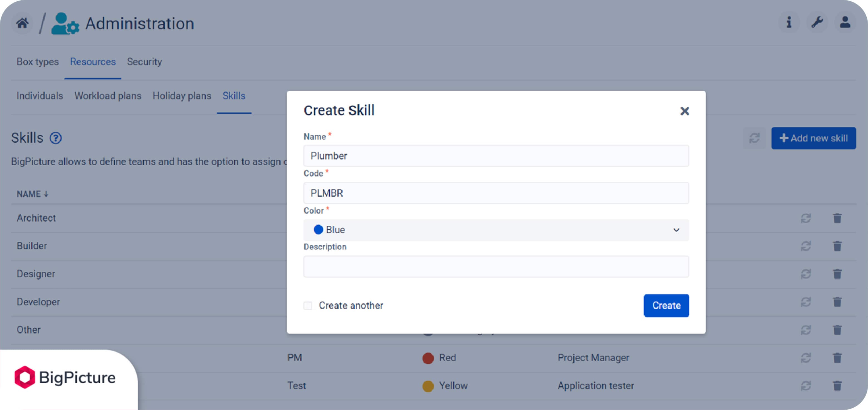Click the PM code cell
This screenshot has width=868, height=410.
coord(295,358)
